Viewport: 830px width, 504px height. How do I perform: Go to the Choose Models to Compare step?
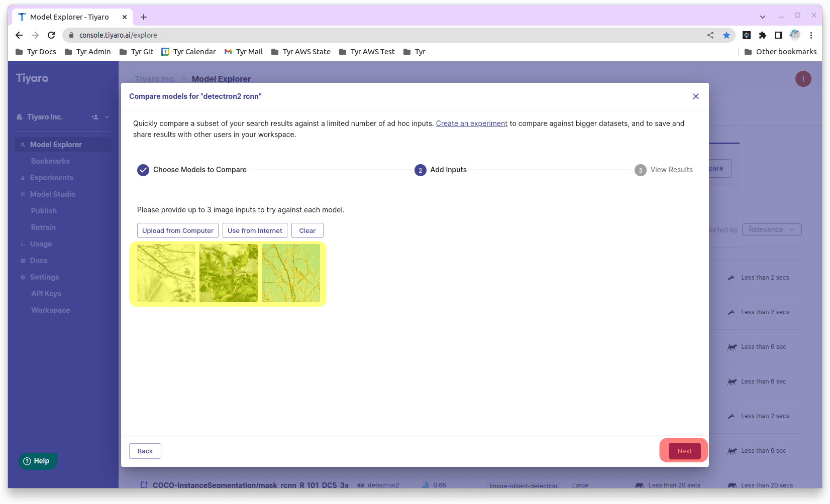coord(192,170)
